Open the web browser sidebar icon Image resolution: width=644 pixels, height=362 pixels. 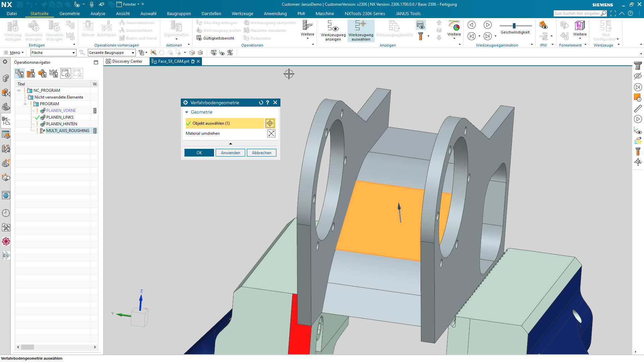click(6, 195)
